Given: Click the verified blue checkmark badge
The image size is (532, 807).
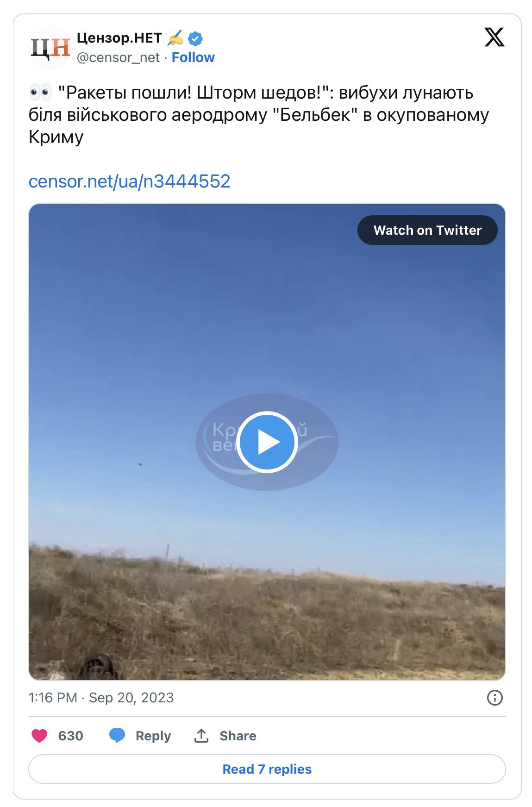Looking at the screenshot, I should [196, 38].
